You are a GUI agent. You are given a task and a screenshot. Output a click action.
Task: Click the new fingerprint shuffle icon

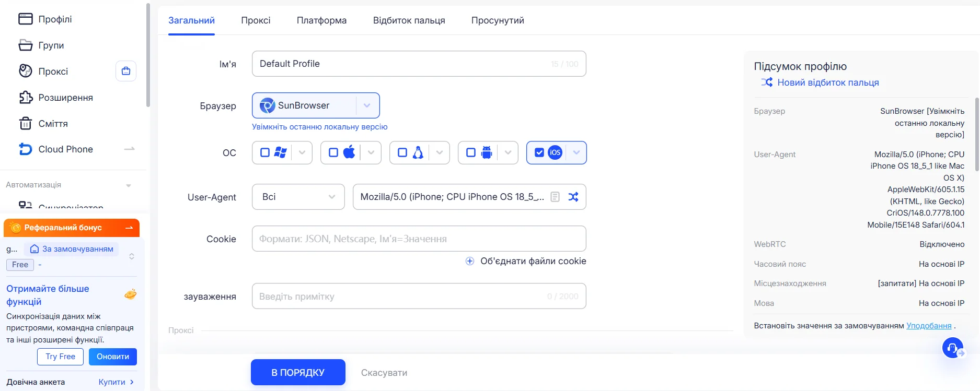click(766, 82)
